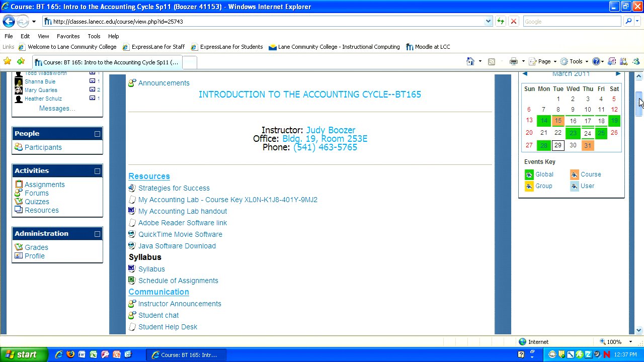Viewport: 644px width, 362px height.
Task: Click the Stop loading icon
Action: pyautogui.click(x=513, y=22)
